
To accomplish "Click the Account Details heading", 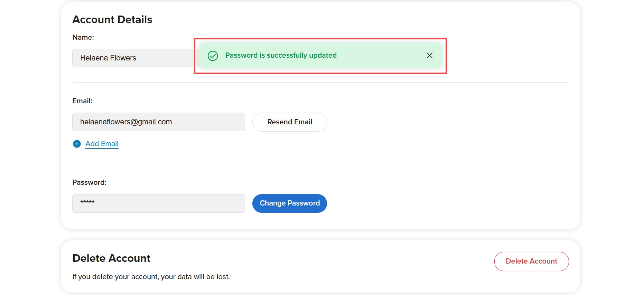I will pyautogui.click(x=112, y=20).
